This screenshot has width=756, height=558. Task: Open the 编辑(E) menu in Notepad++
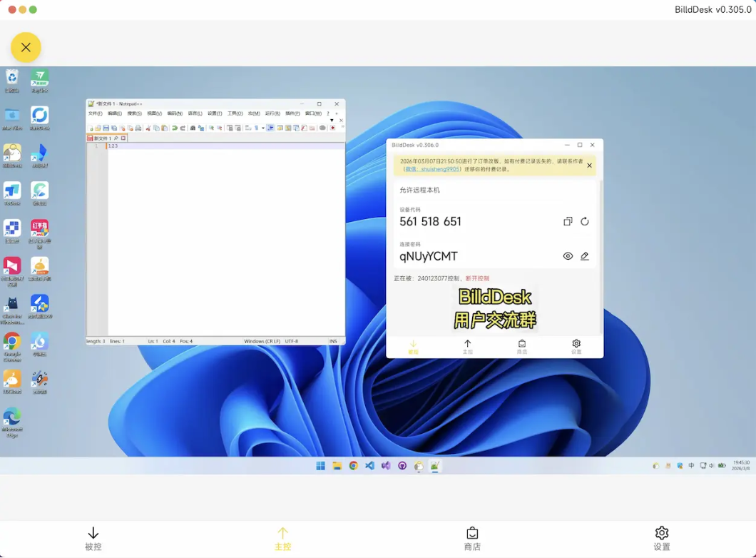[114, 113]
